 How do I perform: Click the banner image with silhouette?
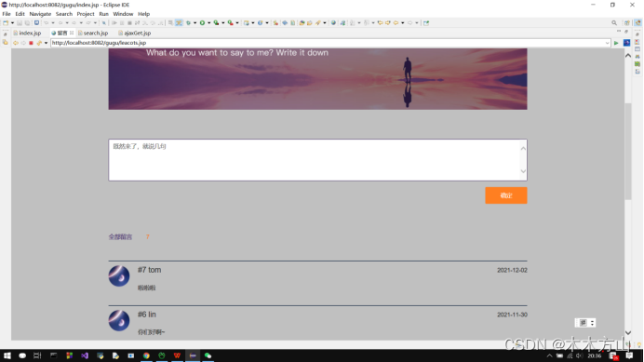tap(317, 79)
